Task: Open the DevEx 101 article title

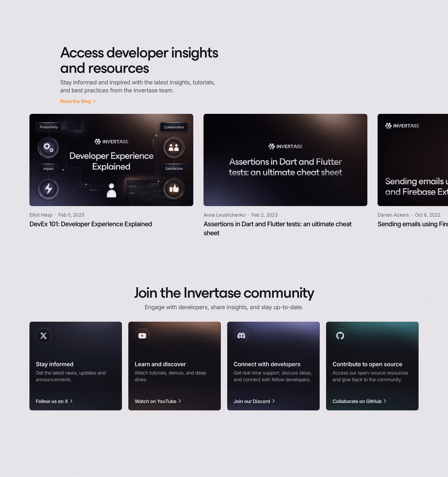Action: [x=91, y=224]
